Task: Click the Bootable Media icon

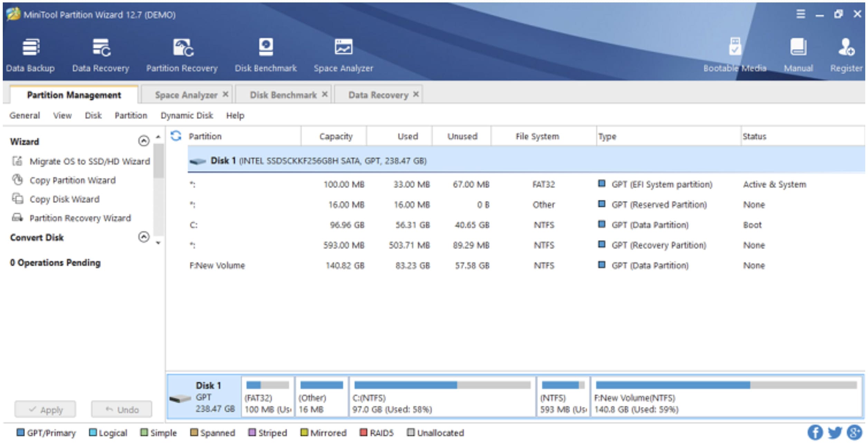Action: (x=735, y=48)
